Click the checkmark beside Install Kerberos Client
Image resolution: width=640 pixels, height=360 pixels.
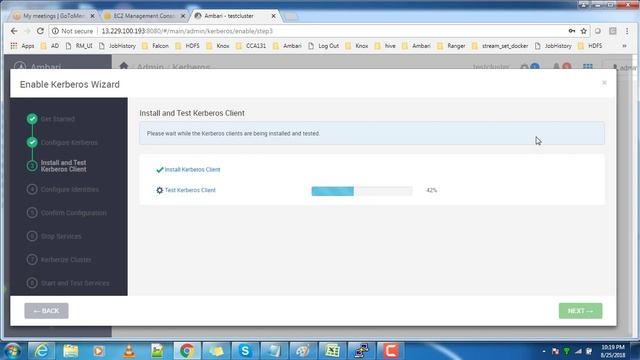point(160,170)
